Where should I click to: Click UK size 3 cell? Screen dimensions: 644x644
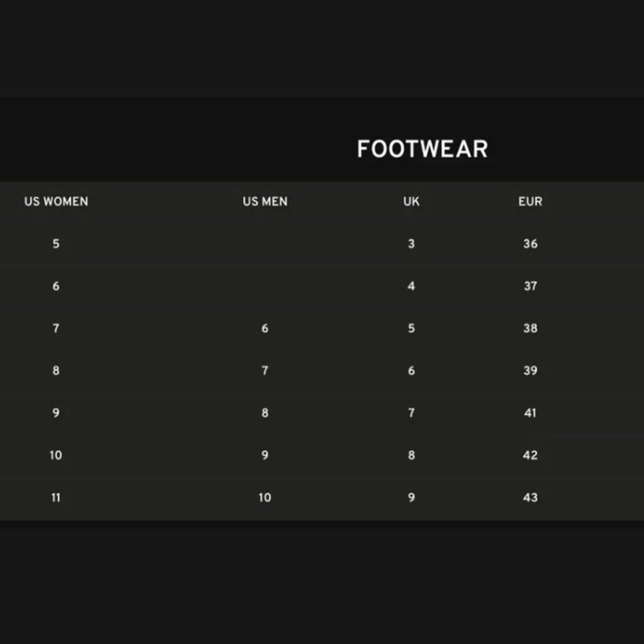tap(411, 243)
